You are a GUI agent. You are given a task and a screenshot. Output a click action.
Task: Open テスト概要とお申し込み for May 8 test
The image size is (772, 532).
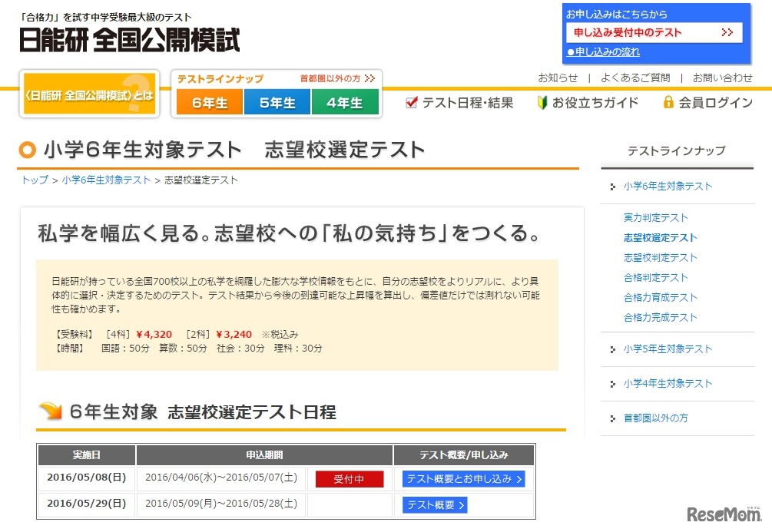pos(462,478)
